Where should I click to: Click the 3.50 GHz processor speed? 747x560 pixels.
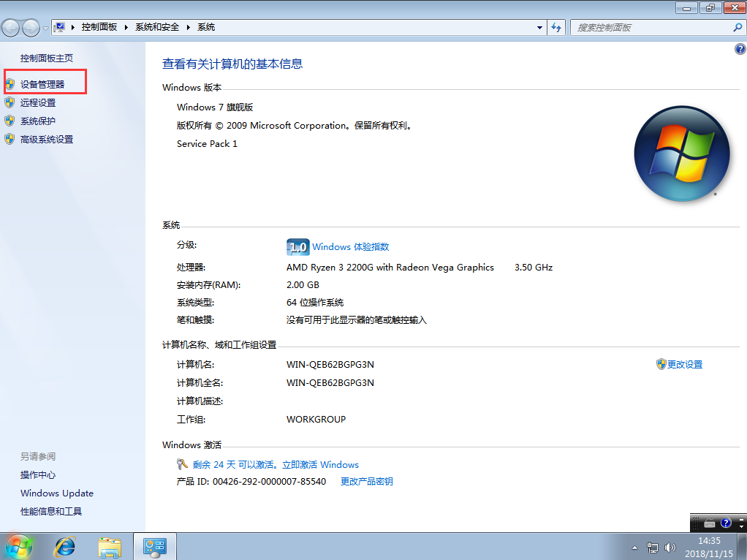coord(534,268)
